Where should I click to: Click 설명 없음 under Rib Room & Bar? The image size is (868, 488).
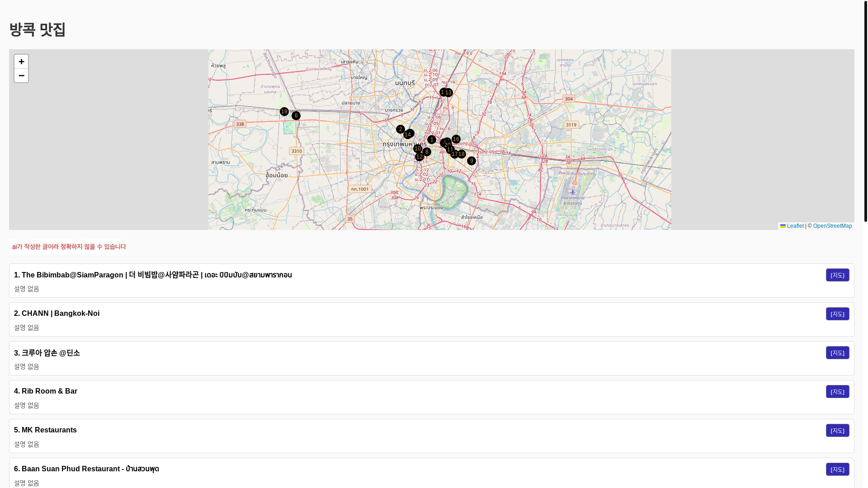point(27,406)
